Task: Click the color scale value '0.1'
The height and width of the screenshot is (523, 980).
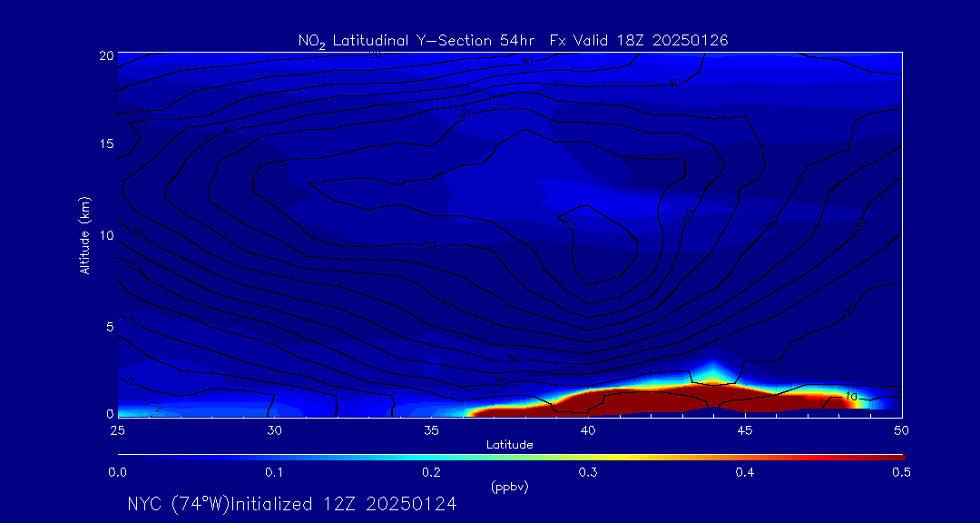Action: (274, 473)
